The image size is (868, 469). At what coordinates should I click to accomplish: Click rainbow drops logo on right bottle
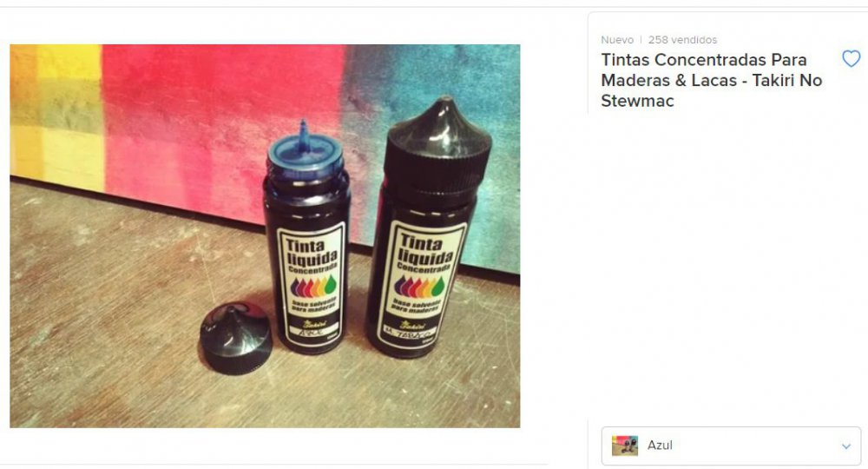419,287
